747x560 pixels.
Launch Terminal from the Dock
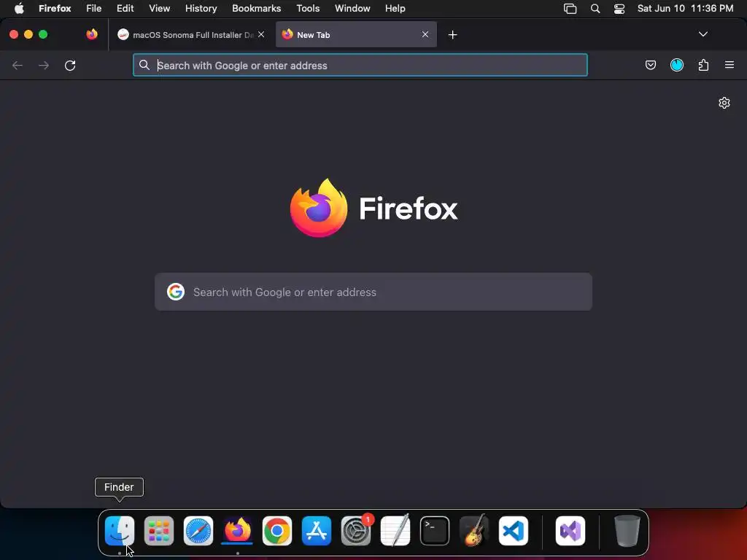pos(435,531)
